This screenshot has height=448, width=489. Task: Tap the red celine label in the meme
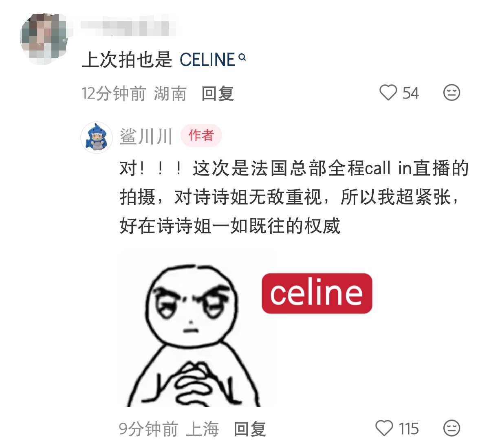[x=317, y=293]
